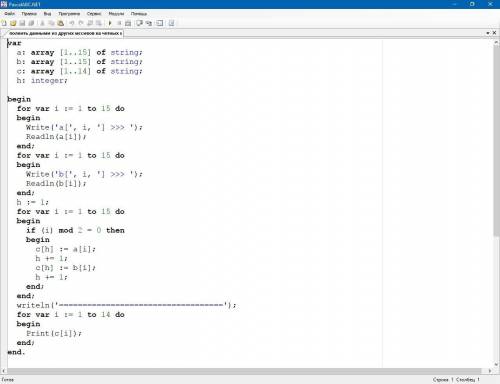This screenshot has height=384, width=500.
Task: Click the Save all toolbar icon
Action: 31,23
